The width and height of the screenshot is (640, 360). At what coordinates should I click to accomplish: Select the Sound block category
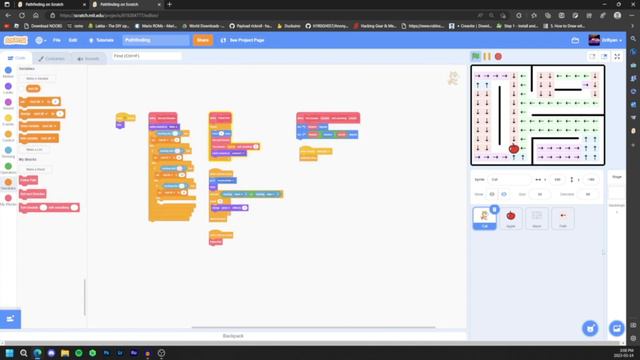coord(8,104)
